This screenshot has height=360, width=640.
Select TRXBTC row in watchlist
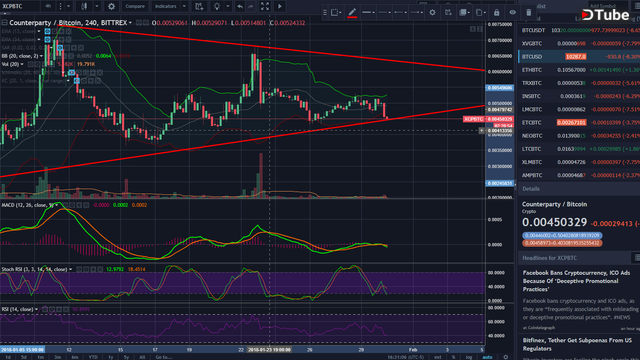(579, 83)
